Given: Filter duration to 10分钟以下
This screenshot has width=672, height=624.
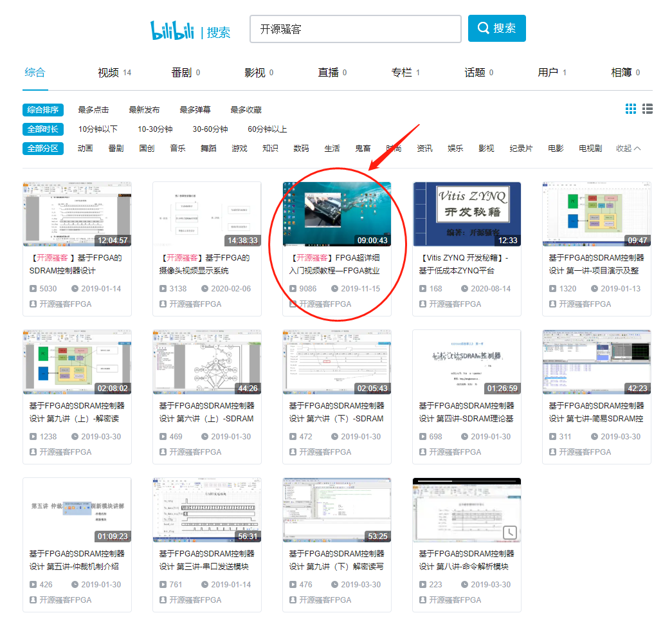Looking at the screenshot, I should 98,129.
